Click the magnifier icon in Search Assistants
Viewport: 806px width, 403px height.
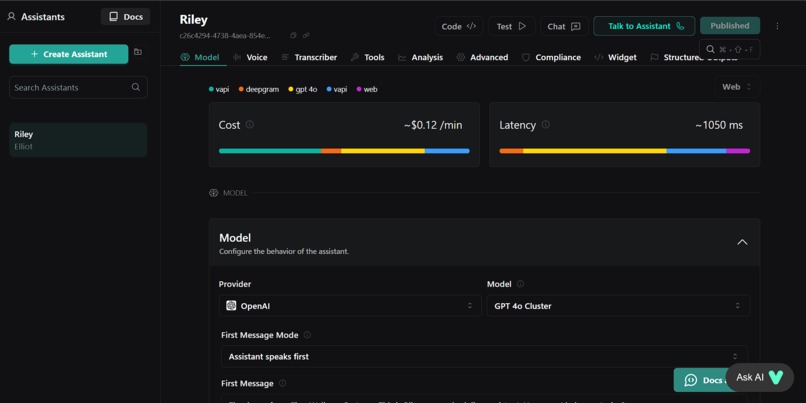(x=136, y=87)
